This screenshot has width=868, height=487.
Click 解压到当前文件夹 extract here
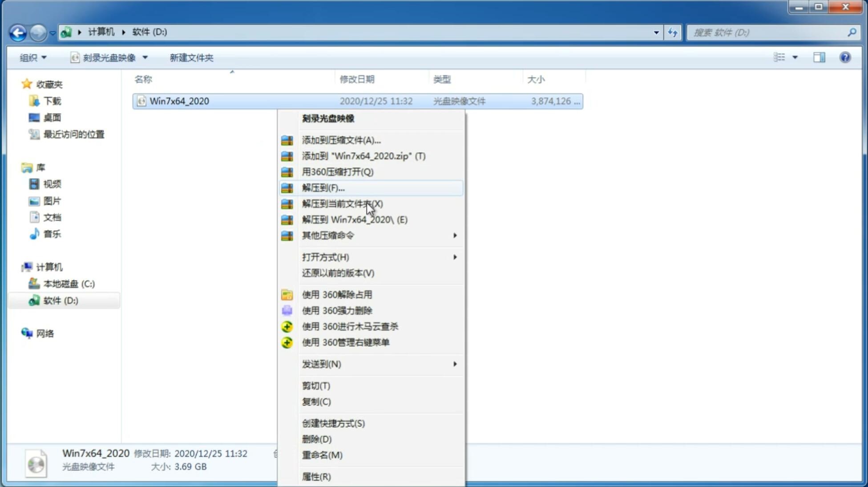(x=342, y=203)
